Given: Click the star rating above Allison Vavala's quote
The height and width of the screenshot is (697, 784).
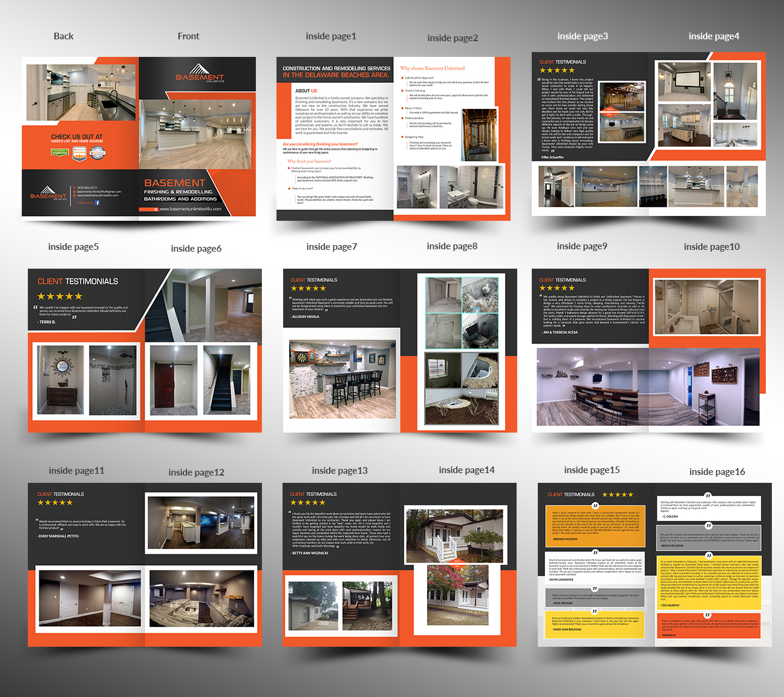Looking at the screenshot, I should 309,289.
